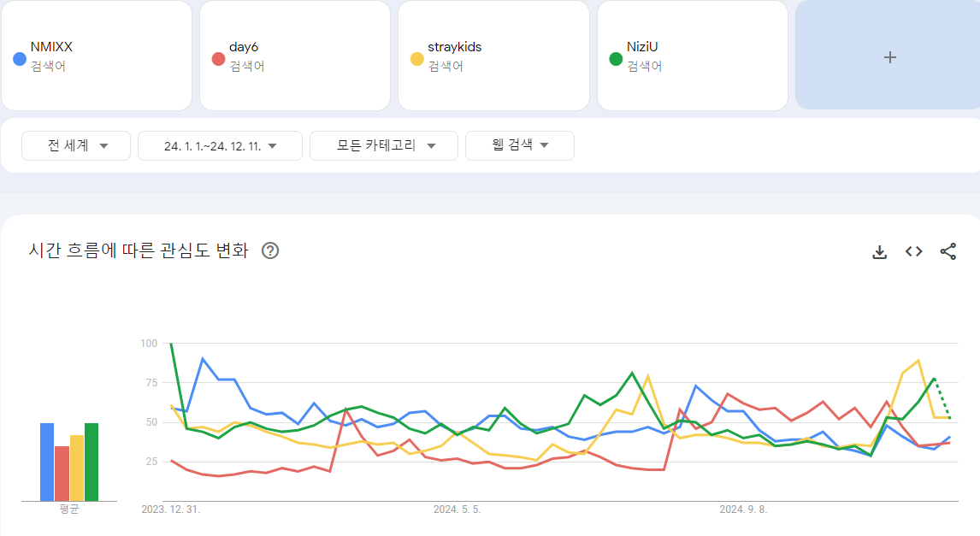Click the blue NMIXX color dot
This screenshot has height=536, width=980.
point(20,59)
